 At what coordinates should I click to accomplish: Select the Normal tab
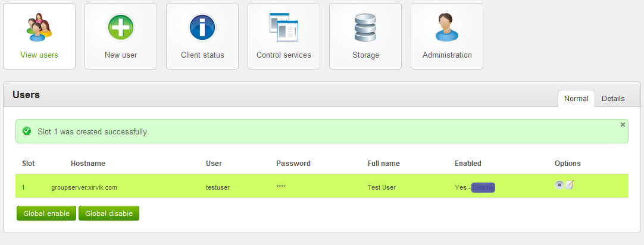576,99
